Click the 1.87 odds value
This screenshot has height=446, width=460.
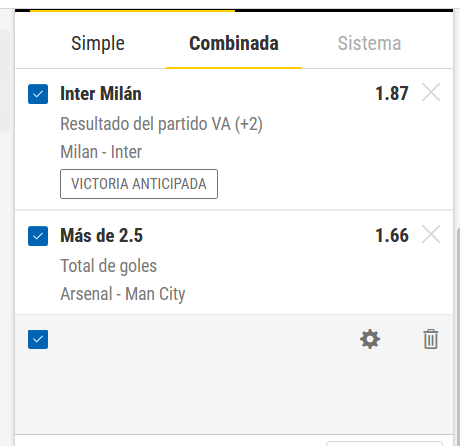[392, 93]
